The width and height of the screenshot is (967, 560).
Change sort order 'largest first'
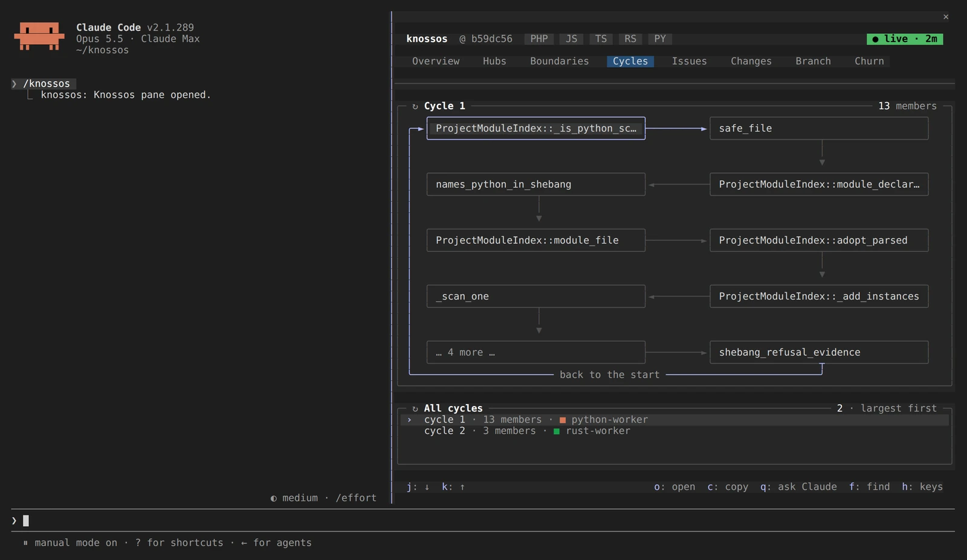click(899, 408)
